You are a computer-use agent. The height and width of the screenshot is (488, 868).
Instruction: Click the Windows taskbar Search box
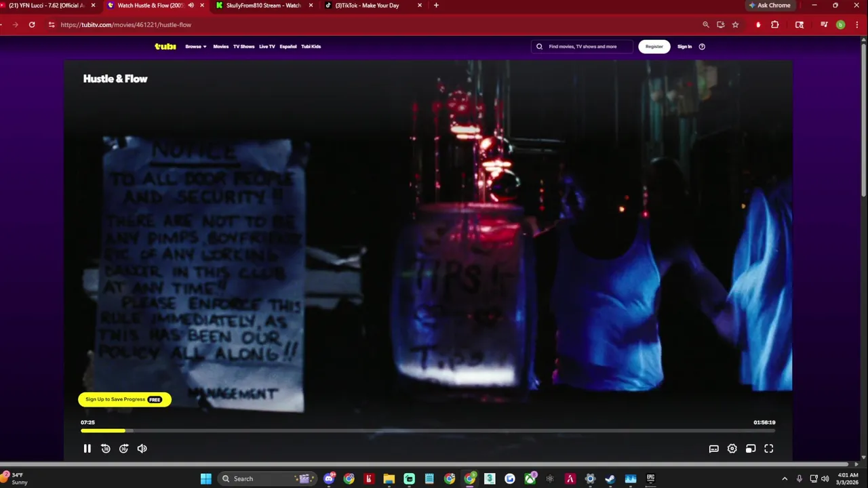267,479
